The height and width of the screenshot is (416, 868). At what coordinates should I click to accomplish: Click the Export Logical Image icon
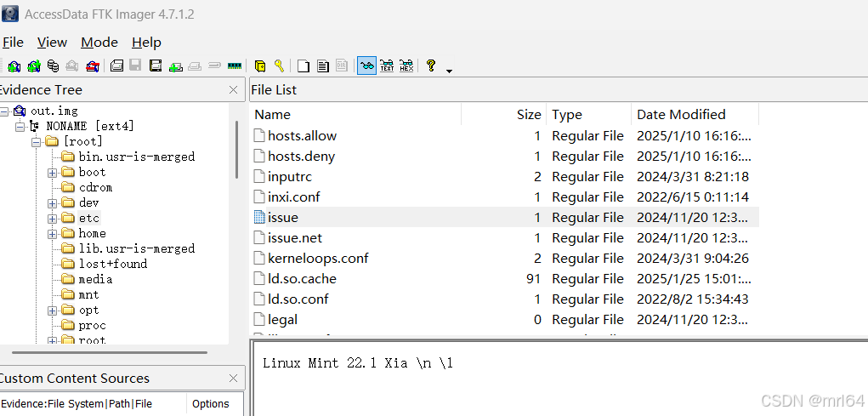coord(156,66)
